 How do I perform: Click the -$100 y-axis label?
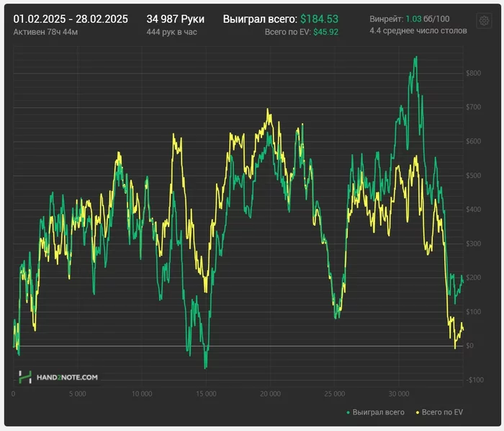[474, 380]
